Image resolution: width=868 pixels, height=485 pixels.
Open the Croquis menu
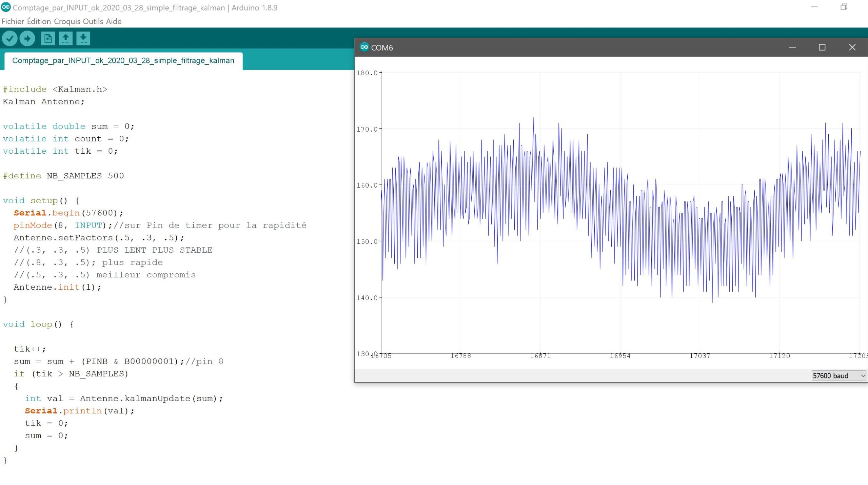point(67,21)
